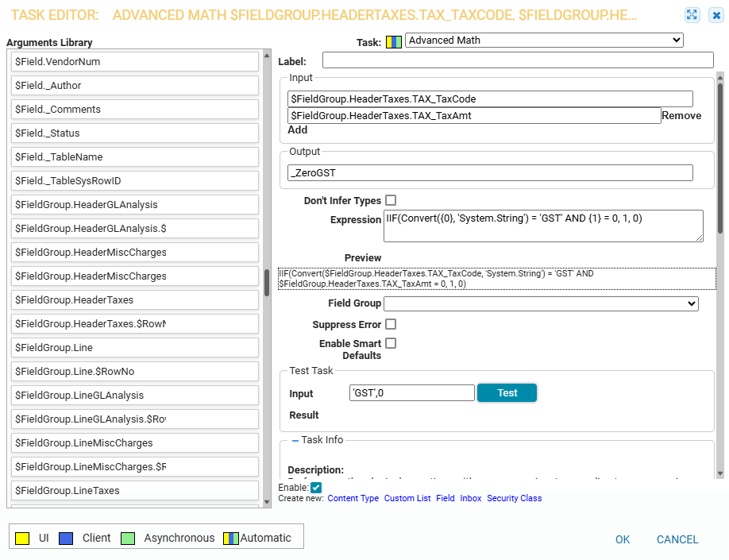This screenshot has width=729, height=560.
Task: Create new Inbox link
Action: pos(470,498)
